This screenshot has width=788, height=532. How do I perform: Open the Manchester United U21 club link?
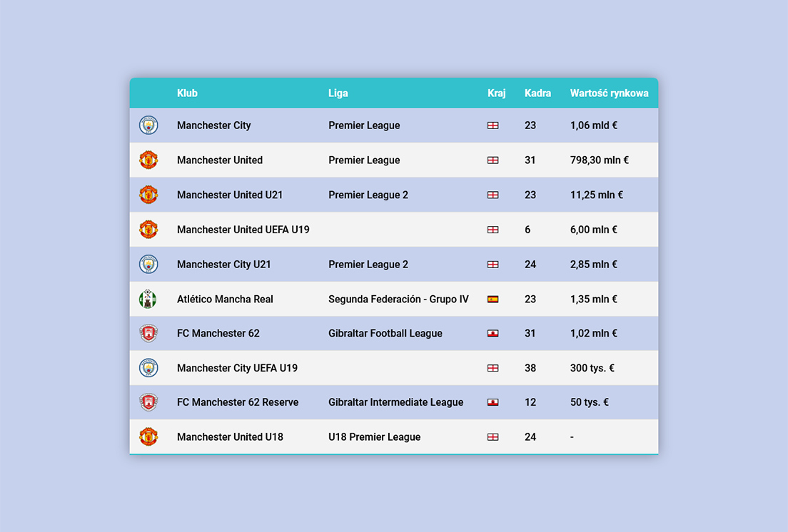[230, 195]
